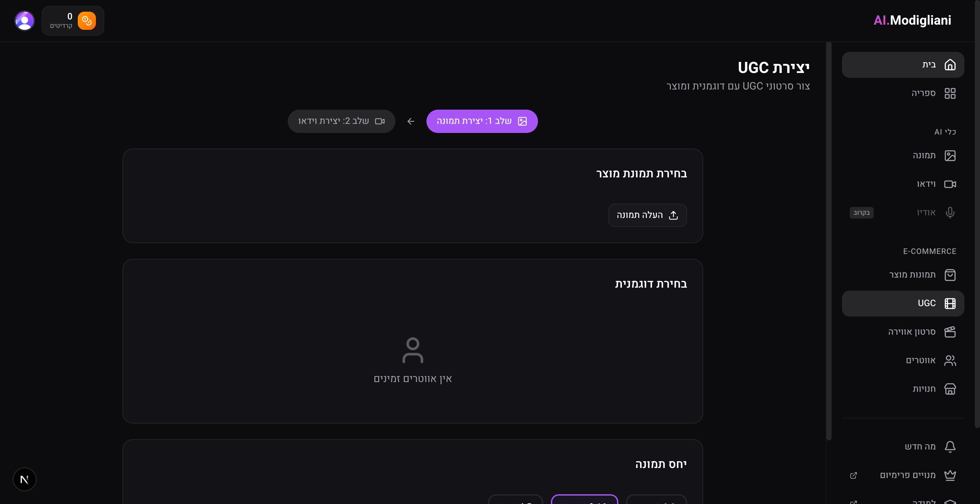
Task: Click the Audio (אודיו) microphone icon
Action: point(950,212)
